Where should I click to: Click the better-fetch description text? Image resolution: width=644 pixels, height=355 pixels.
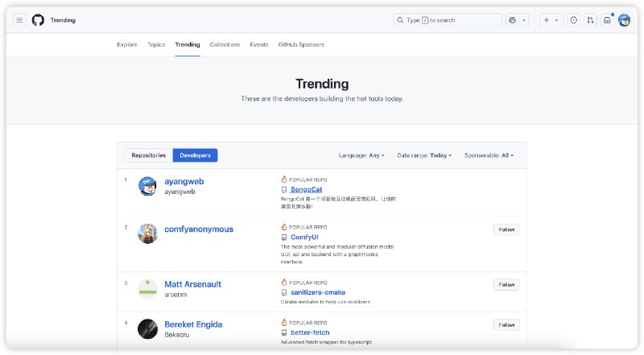(x=326, y=342)
